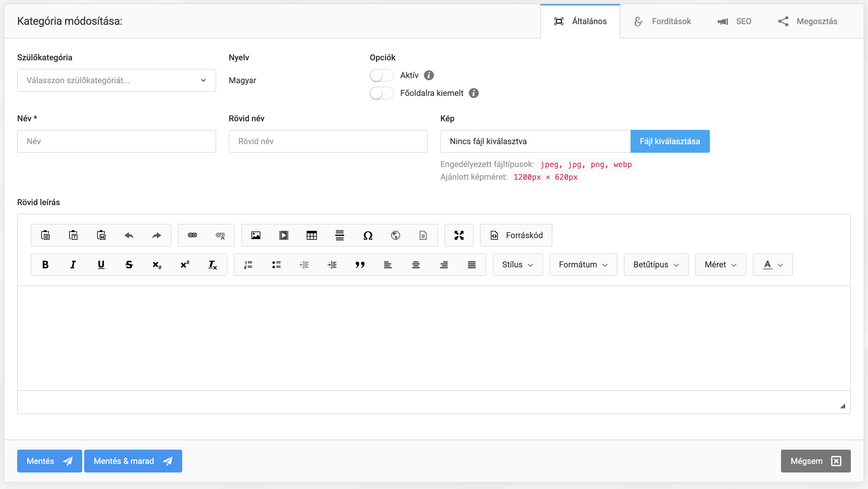Image resolution: width=868 pixels, height=489 pixels.
Task: Click the insert link icon
Action: [x=192, y=235]
